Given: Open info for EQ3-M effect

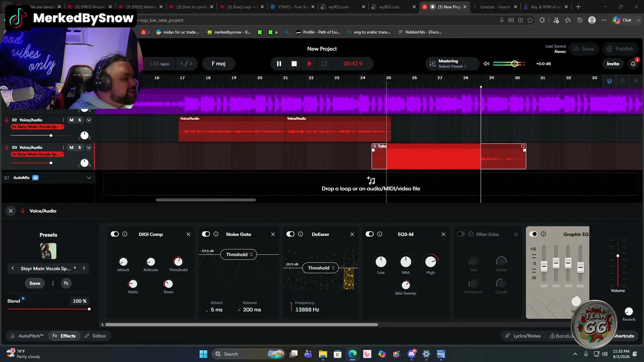Looking at the screenshot, I should [379, 234].
